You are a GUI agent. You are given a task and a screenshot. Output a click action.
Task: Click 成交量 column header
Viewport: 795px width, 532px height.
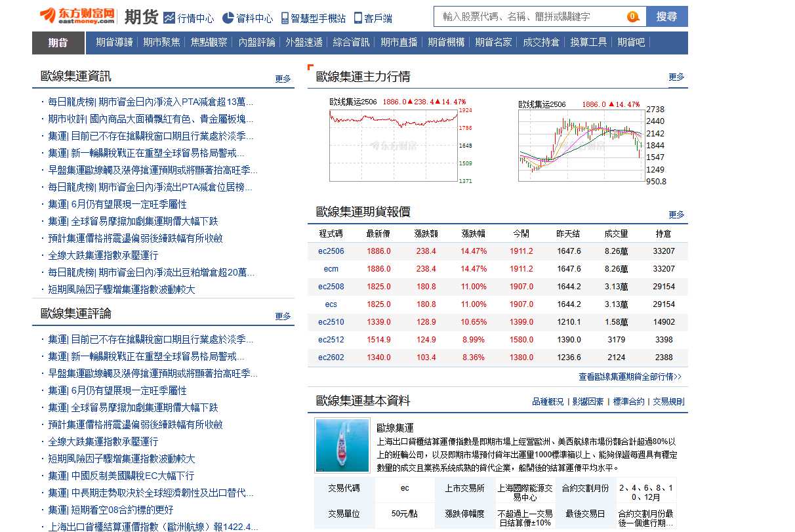point(616,234)
